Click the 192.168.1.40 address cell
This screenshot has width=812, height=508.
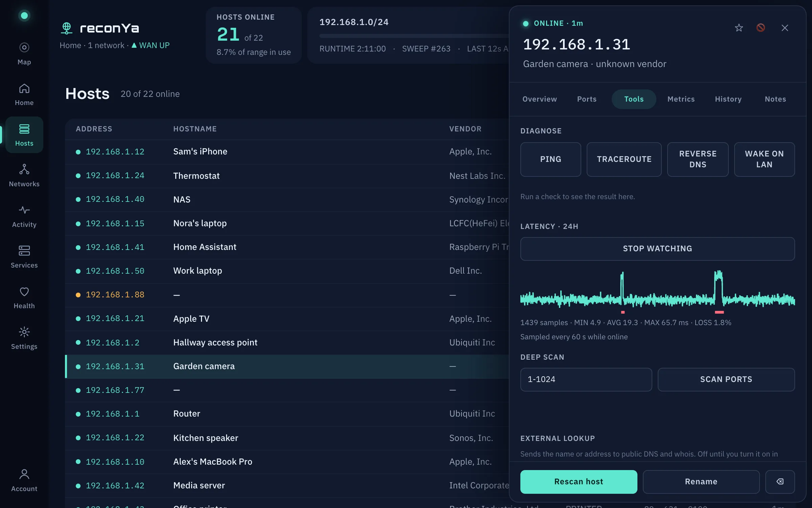(115, 199)
